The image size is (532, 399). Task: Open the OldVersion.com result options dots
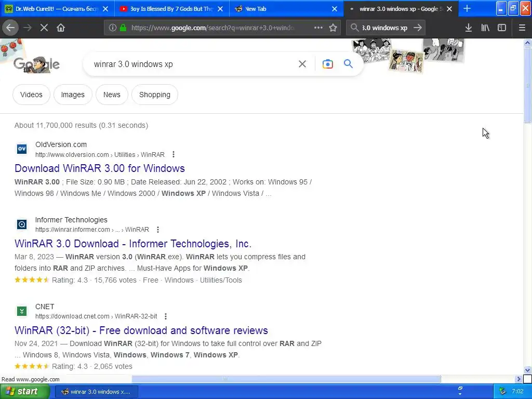(x=174, y=154)
